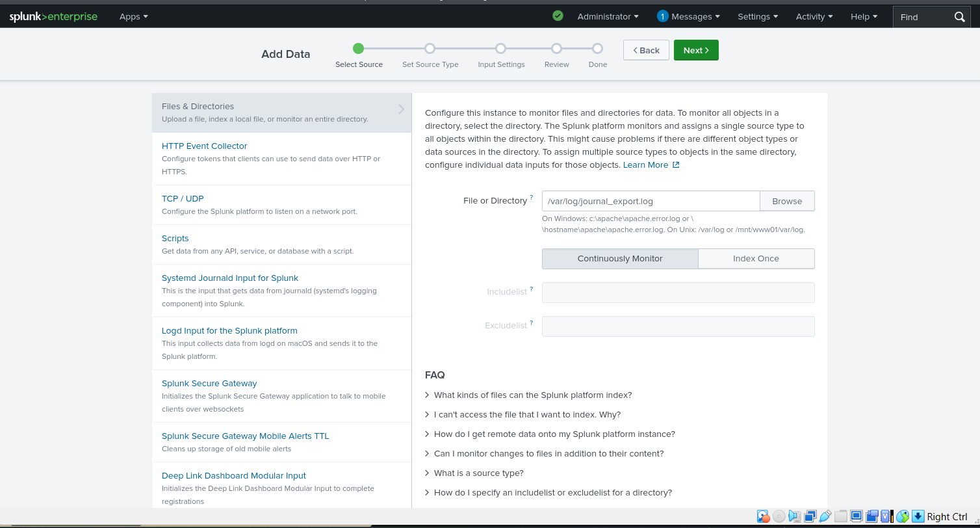Image resolution: width=980 pixels, height=528 pixels.
Task: Select Deep Link Dashboard Modular Input
Action: pyautogui.click(x=281, y=485)
